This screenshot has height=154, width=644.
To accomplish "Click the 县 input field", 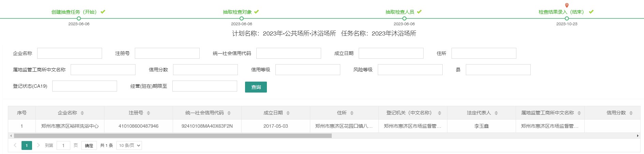I will click(x=498, y=70).
